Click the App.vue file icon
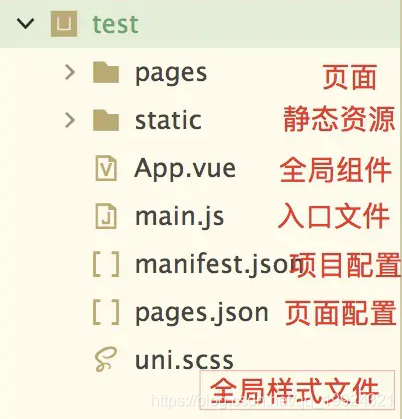Screen dimensions: 402x419 coord(106,168)
